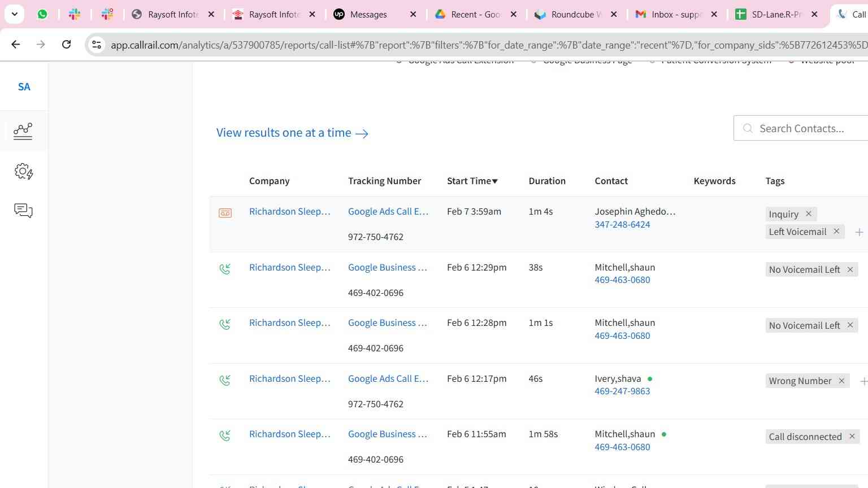Remove the Wrong Number tag
The height and width of the screenshot is (488, 868).
[841, 381]
